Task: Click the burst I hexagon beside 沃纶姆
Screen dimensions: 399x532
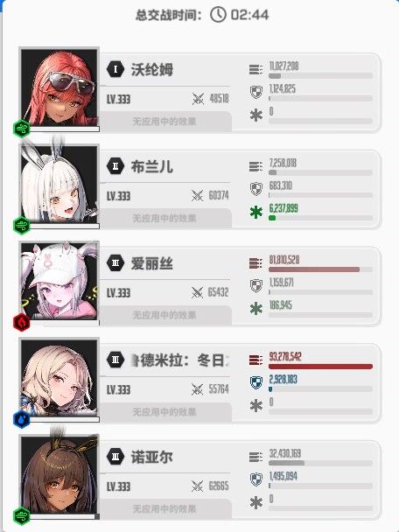Action: [x=115, y=69]
